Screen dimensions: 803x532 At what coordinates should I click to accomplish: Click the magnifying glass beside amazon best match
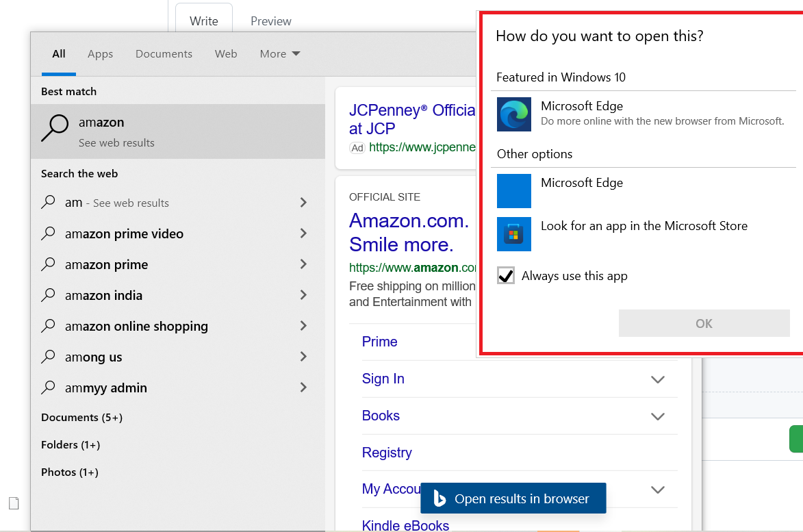(x=55, y=126)
